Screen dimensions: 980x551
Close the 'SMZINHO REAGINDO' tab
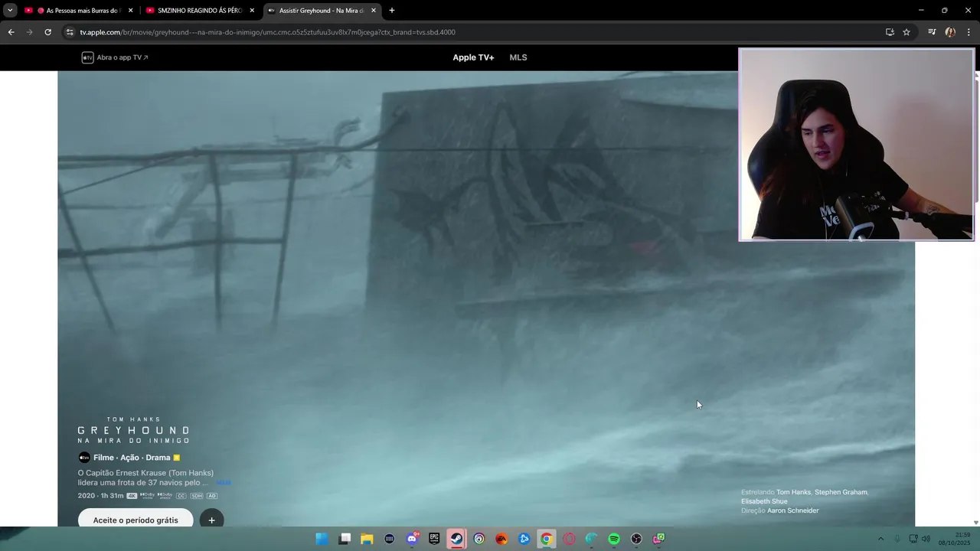click(252, 11)
